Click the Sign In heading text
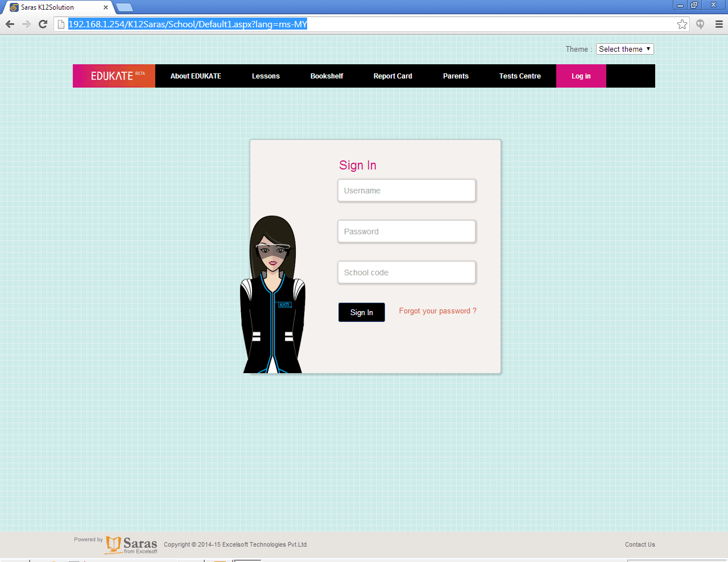 tap(358, 165)
